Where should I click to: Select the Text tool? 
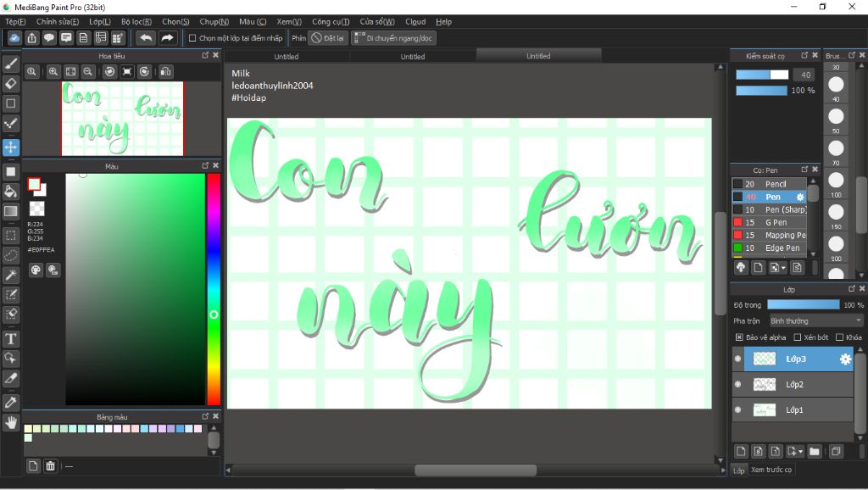tap(10, 339)
